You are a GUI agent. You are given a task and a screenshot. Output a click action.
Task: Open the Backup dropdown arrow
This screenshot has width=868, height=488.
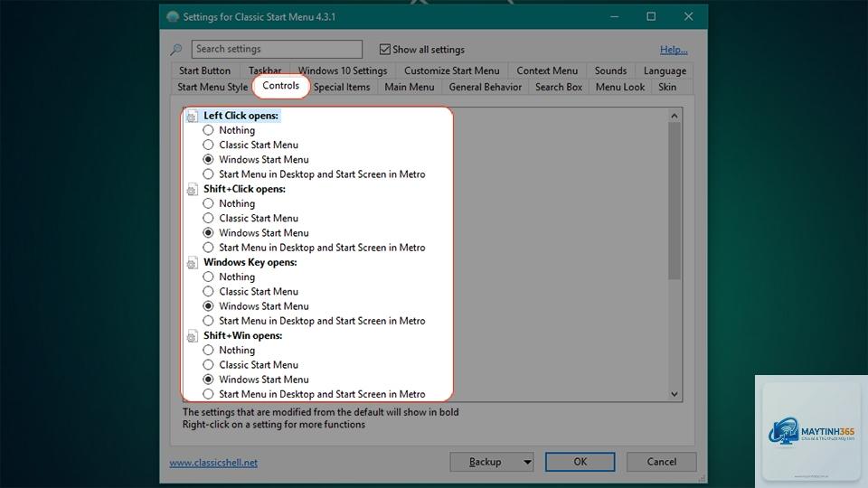tap(527, 462)
